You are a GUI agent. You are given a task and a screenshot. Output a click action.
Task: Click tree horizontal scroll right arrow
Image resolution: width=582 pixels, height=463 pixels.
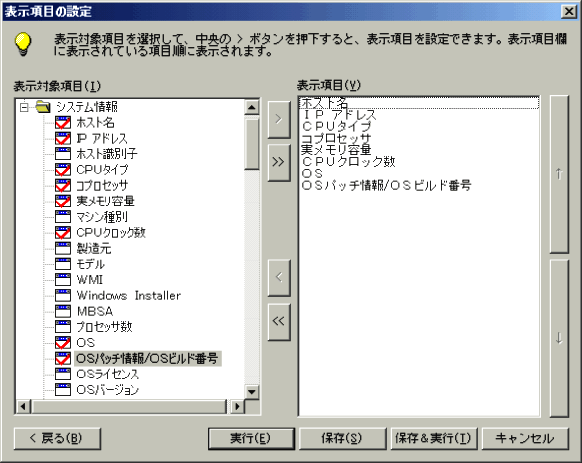237,407
